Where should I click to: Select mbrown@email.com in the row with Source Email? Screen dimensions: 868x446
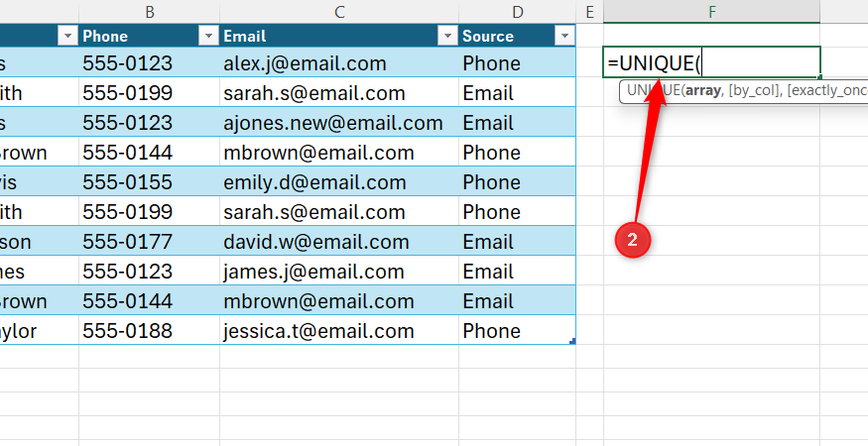[339, 301]
